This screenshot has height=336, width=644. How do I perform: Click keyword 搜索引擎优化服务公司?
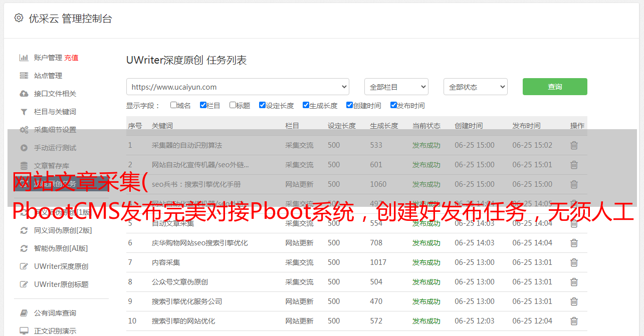(187, 301)
